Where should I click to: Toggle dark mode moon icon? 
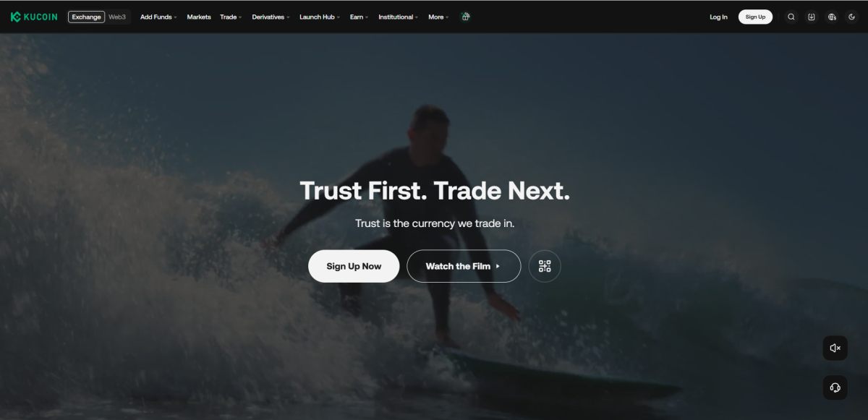[x=851, y=17]
